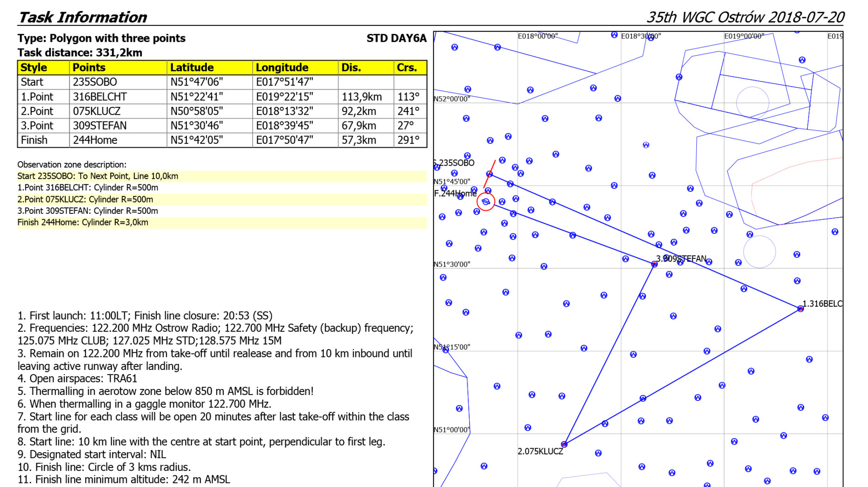Screen dimensions: 868x487
Task: Click the 309STEFAN turnpoint marker on map
Action: 654,264
